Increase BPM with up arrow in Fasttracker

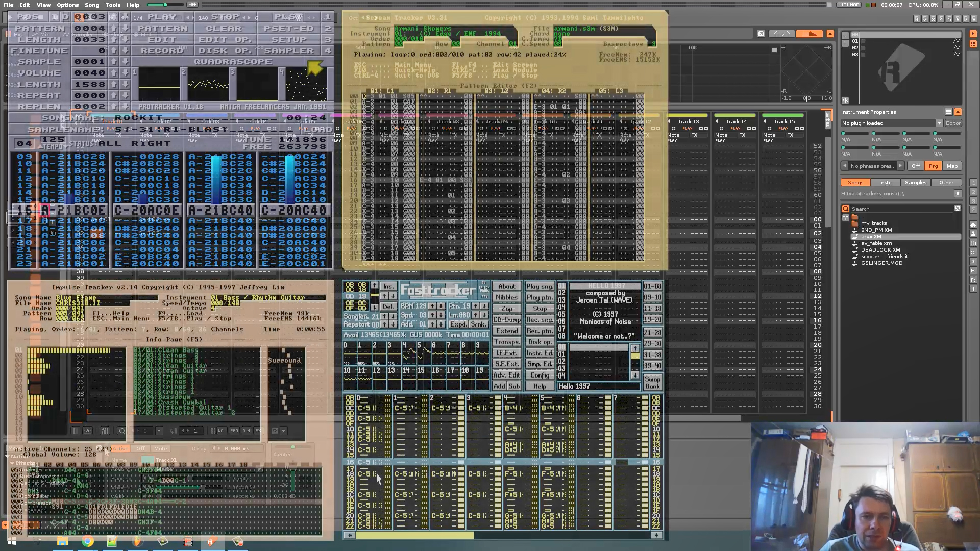pos(432,306)
